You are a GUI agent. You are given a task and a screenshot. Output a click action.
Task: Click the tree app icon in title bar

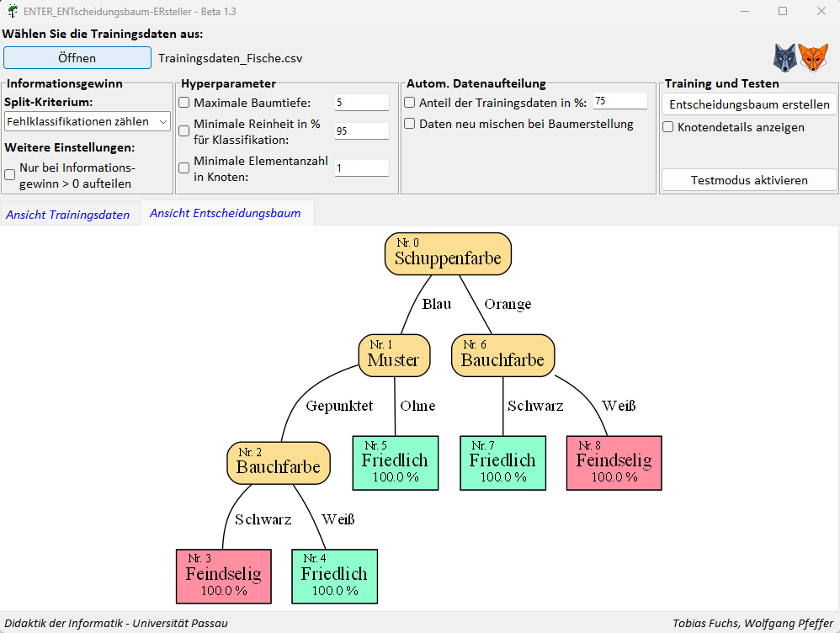pyautogui.click(x=12, y=11)
